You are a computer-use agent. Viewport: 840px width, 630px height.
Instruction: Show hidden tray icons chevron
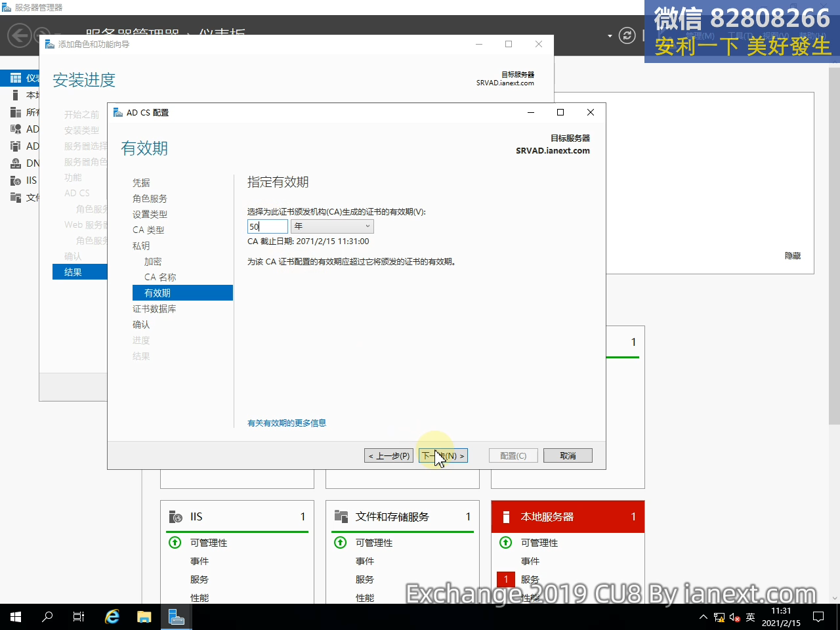point(703,618)
